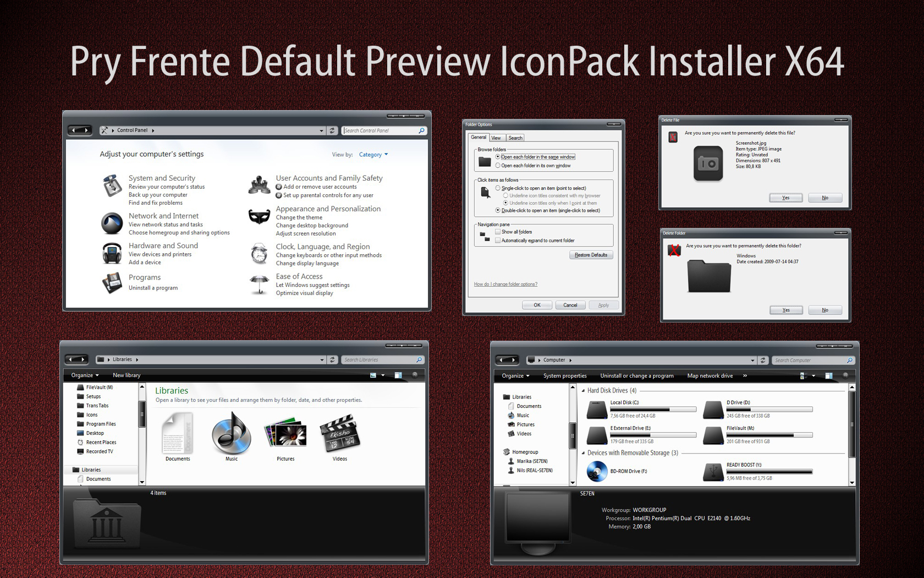924x578 pixels.
Task: Click Map network drive toolbar item
Action: [710, 375]
